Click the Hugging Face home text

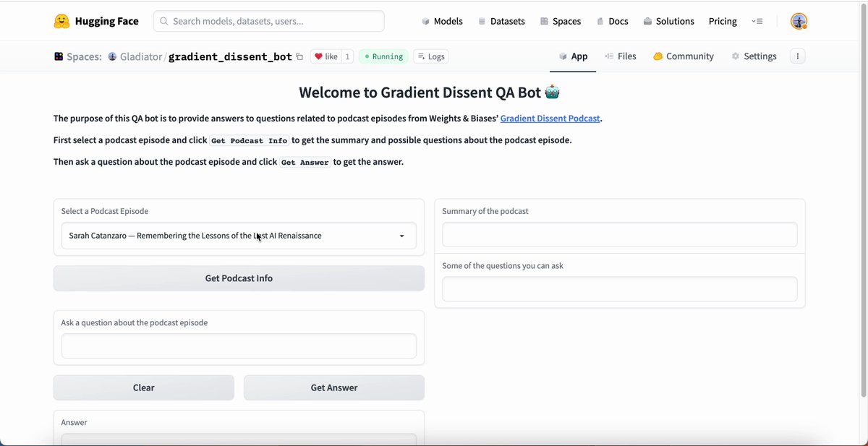(x=106, y=22)
